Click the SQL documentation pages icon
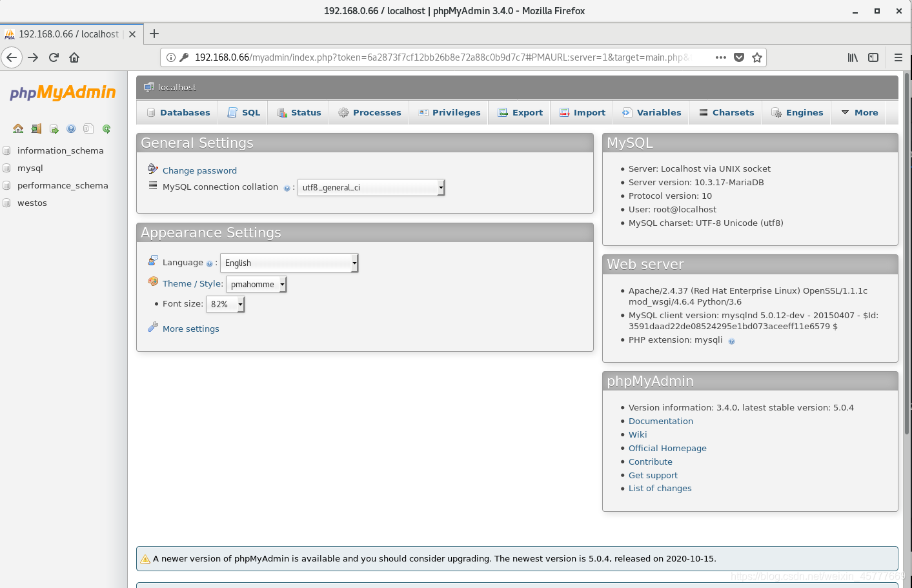Viewport: 912px width, 588px height. click(88, 128)
